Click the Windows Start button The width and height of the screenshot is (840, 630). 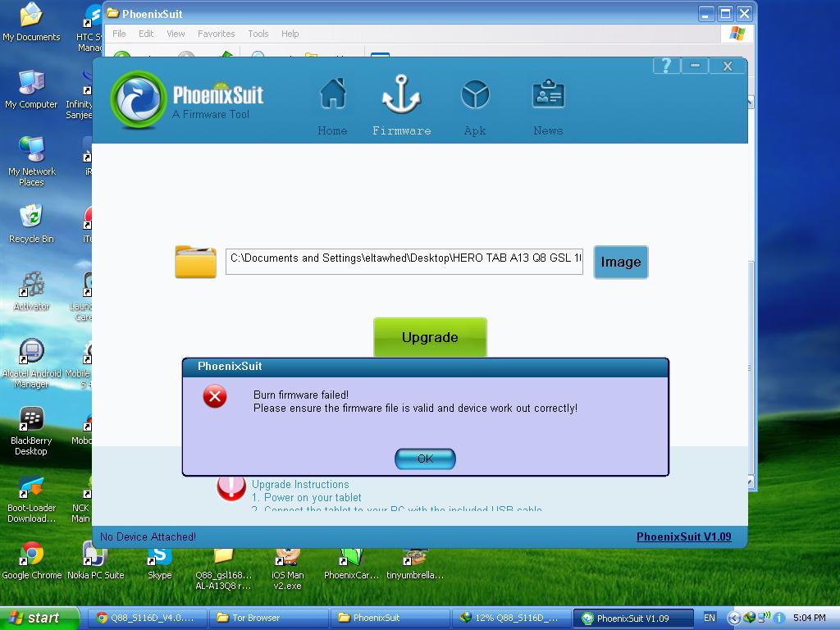click(x=39, y=618)
